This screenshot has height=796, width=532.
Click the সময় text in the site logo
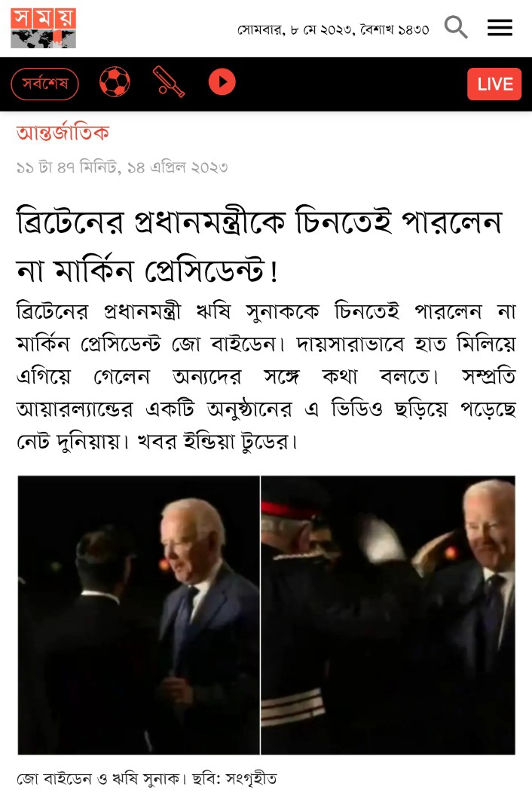pos(43,19)
